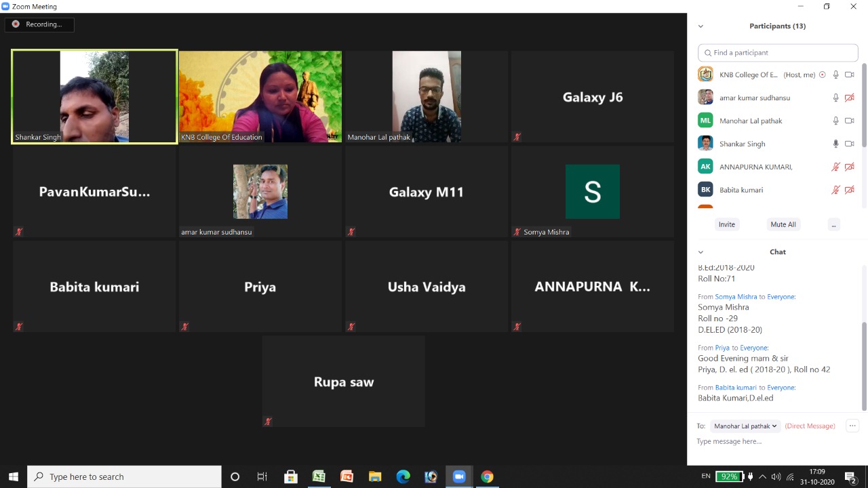Click BK avatar of Babita kumari
Screen dimensions: 868x488
705,190
